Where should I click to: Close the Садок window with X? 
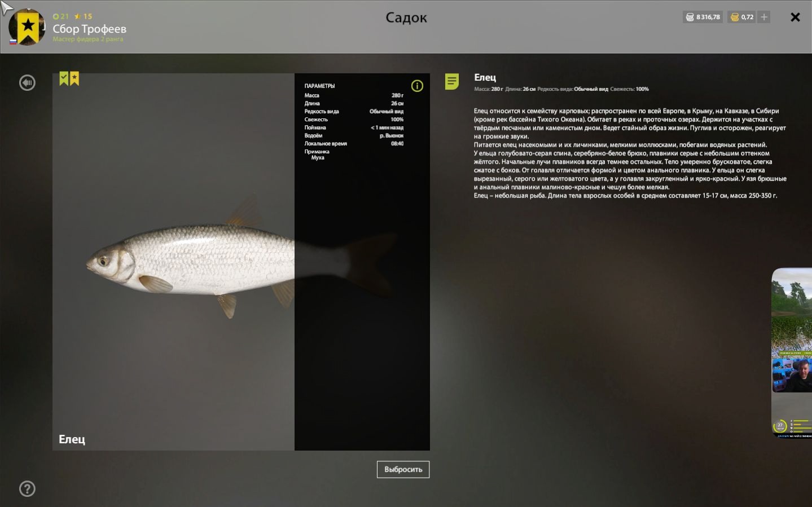[795, 17]
